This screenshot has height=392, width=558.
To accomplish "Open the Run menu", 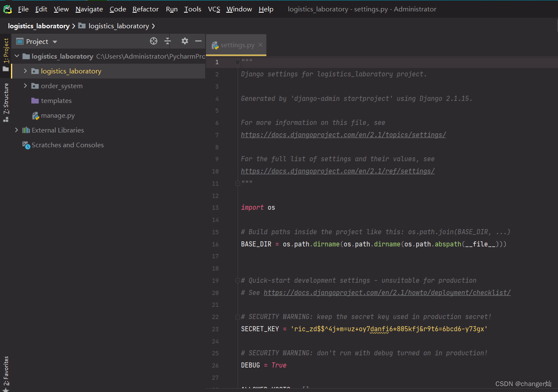I will point(172,9).
